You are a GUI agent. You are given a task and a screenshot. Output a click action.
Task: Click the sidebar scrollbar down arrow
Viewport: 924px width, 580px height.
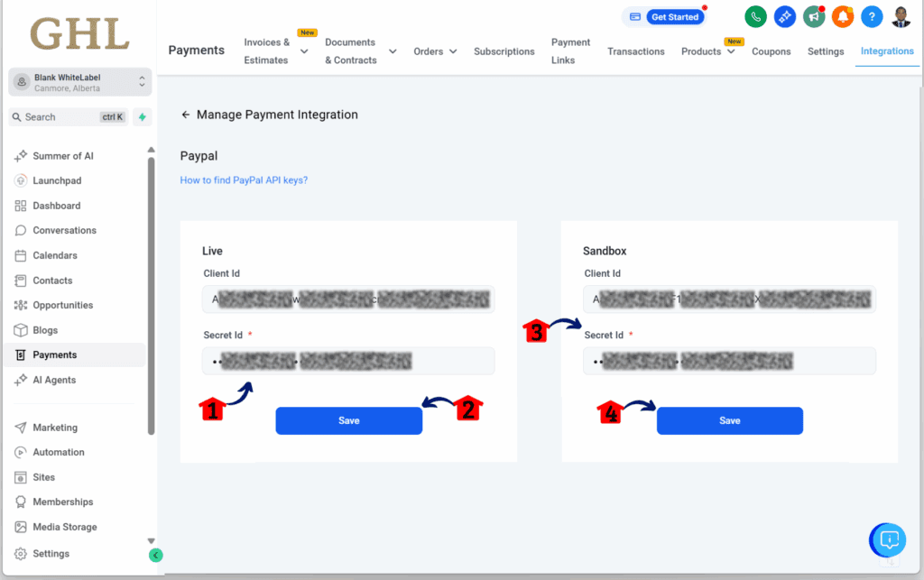151,540
